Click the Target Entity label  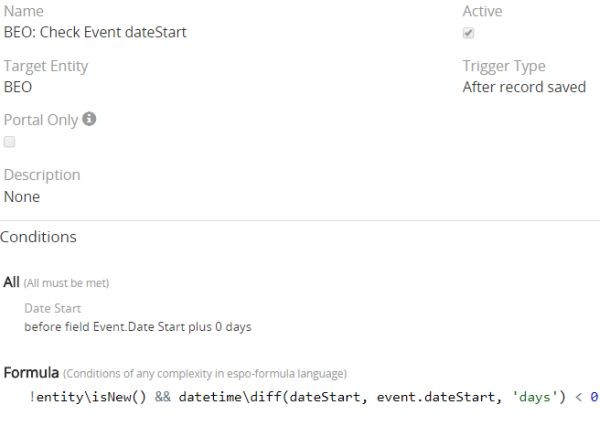[46, 66]
